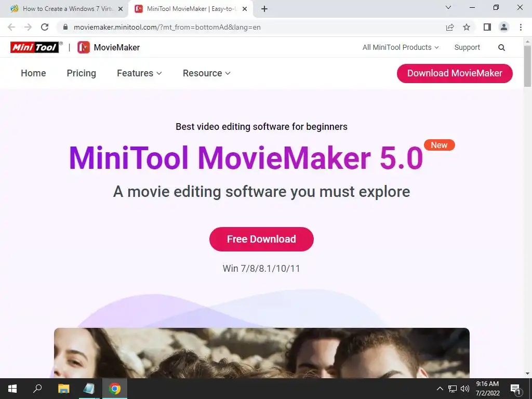Click the notepad-like taskbar app icon
The height and width of the screenshot is (399, 532).
pyautogui.click(x=89, y=389)
